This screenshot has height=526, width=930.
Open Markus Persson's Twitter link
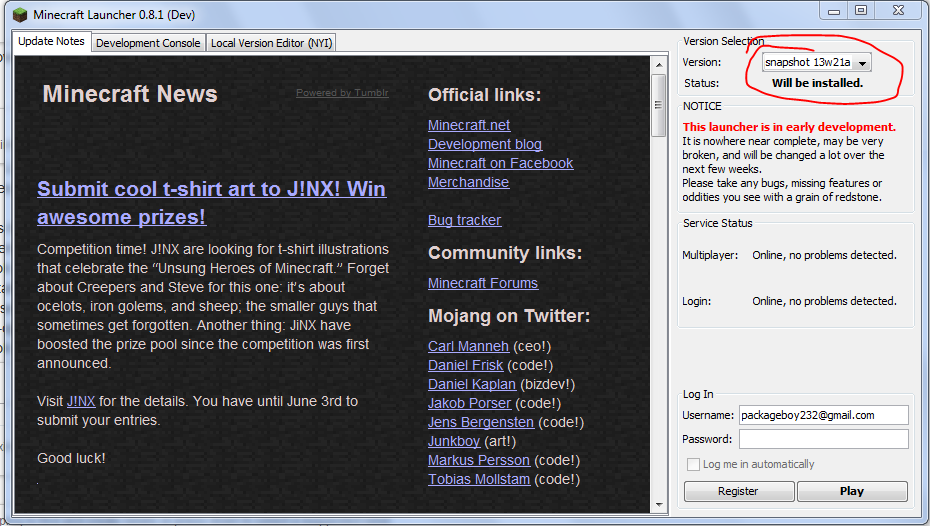tap(479, 460)
